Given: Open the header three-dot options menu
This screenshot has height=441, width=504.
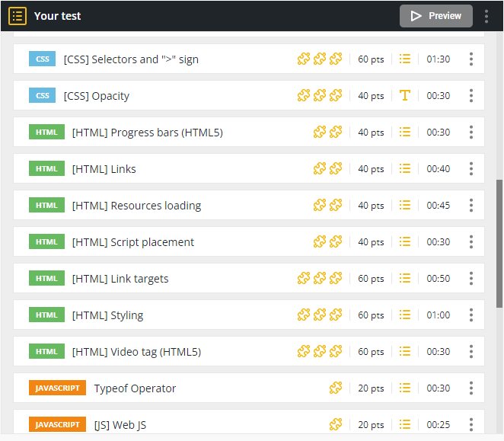Looking at the screenshot, I should pos(486,16).
